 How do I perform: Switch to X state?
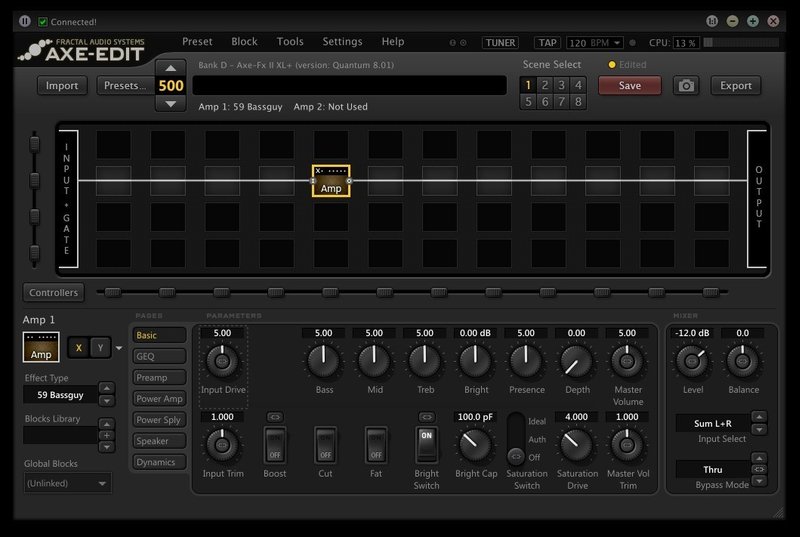point(79,348)
